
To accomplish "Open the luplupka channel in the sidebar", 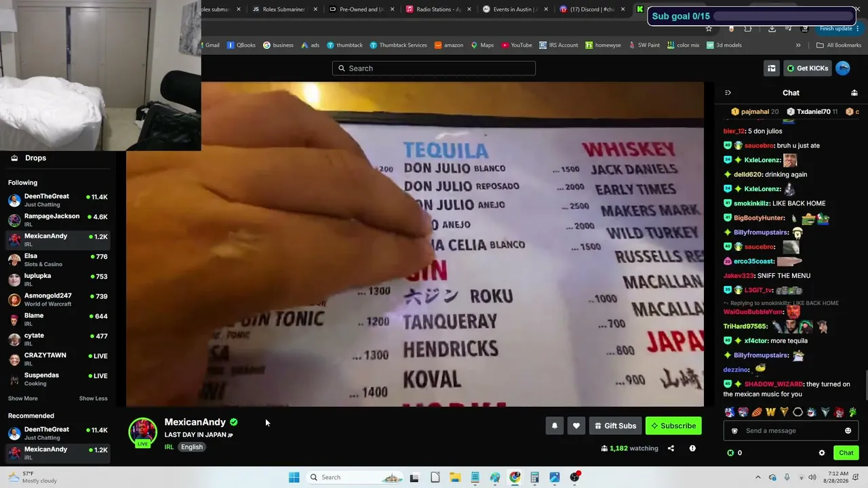I will coord(58,279).
